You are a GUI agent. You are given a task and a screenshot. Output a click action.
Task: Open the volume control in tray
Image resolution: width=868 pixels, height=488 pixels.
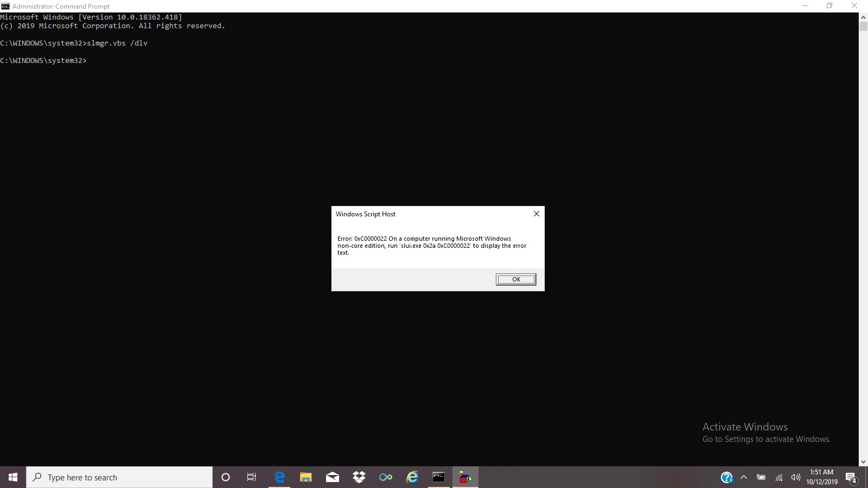click(x=796, y=477)
